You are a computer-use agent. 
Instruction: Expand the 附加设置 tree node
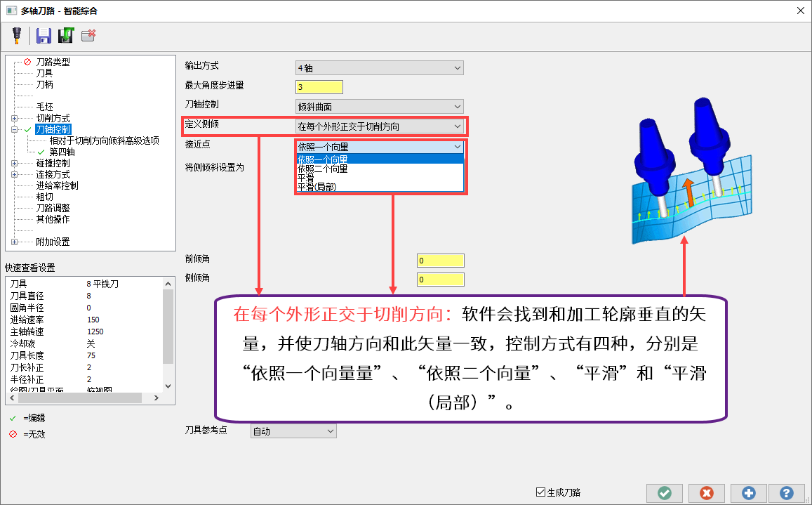click(x=15, y=242)
